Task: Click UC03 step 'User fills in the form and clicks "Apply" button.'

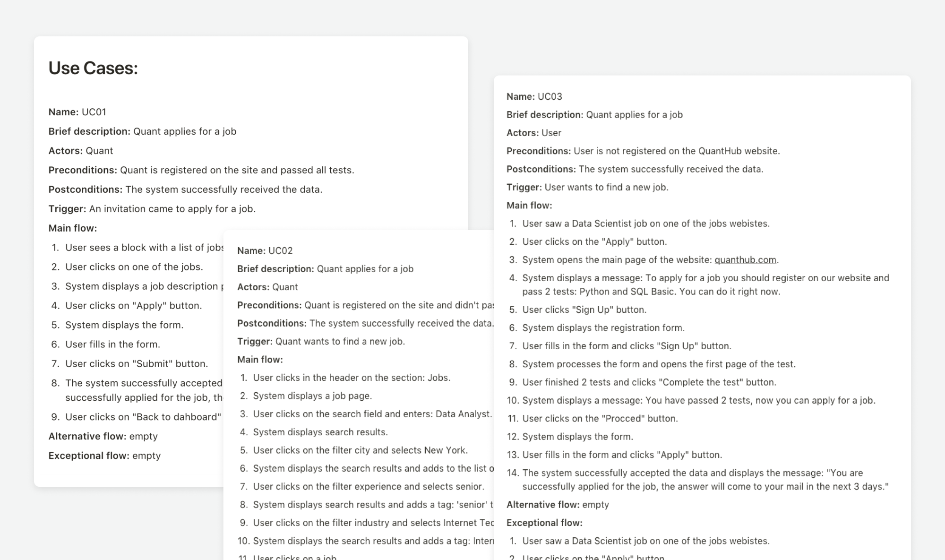Action: point(622,455)
